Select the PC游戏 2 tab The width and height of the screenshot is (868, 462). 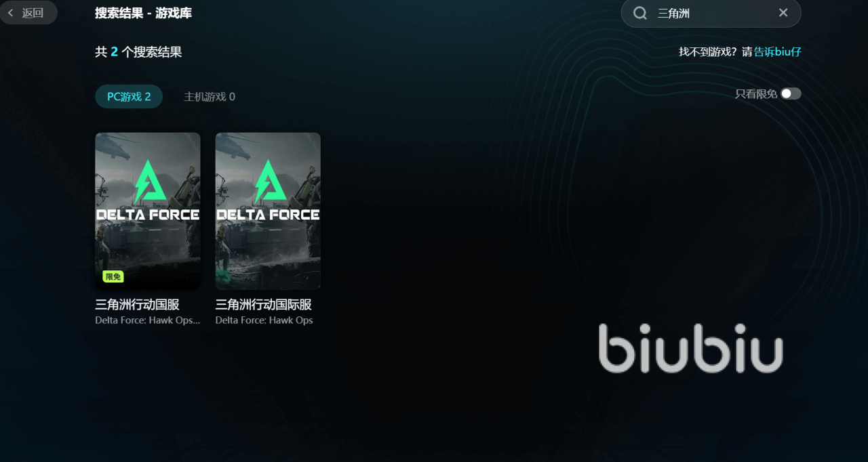pos(129,97)
